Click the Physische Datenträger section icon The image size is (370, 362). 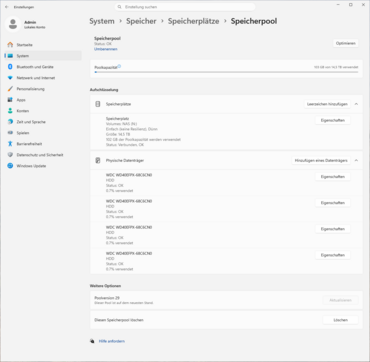click(x=98, y=160)
